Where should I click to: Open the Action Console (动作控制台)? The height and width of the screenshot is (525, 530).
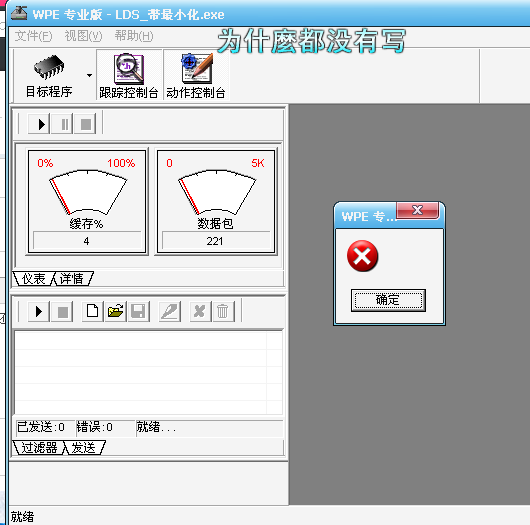(x=196, y=76)
